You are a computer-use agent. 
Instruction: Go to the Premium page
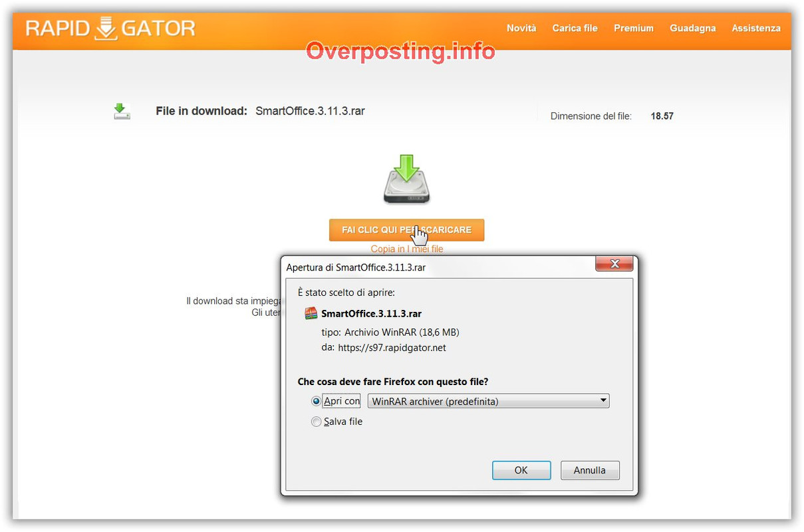pyautogui.click(x=634, y=28)
